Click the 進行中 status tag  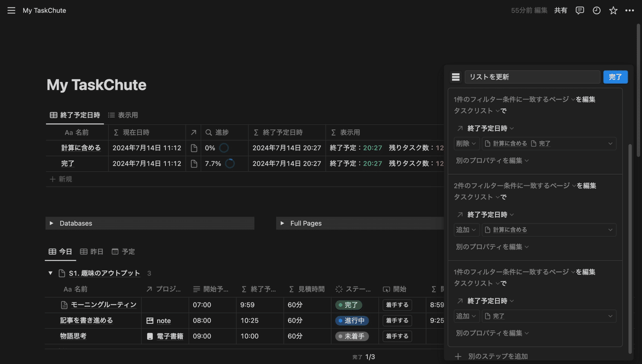point(351,321)
